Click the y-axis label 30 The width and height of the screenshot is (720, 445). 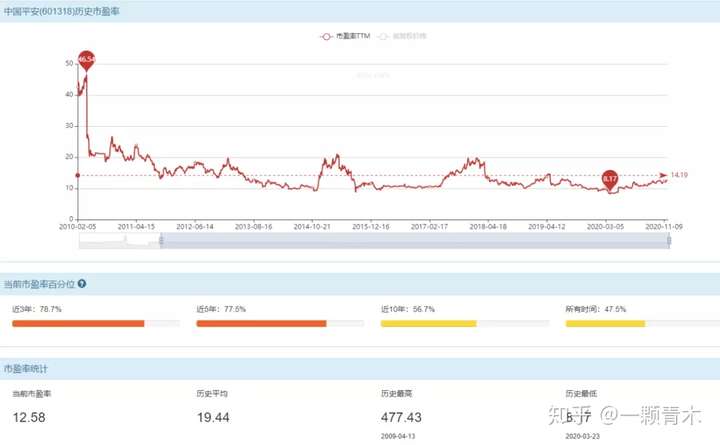tap(69, 126)
